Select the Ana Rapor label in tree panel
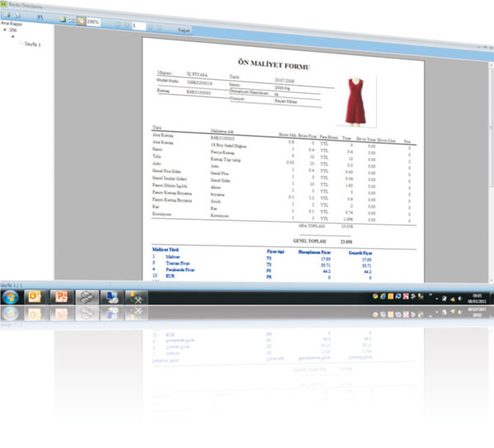Image resolution: width=494 pixels, height=448 pixels. (x=12, y=24)
